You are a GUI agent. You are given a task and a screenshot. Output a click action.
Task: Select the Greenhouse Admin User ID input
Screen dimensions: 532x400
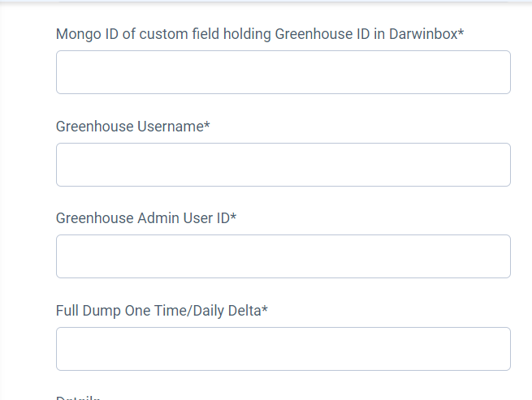point(283,256)
